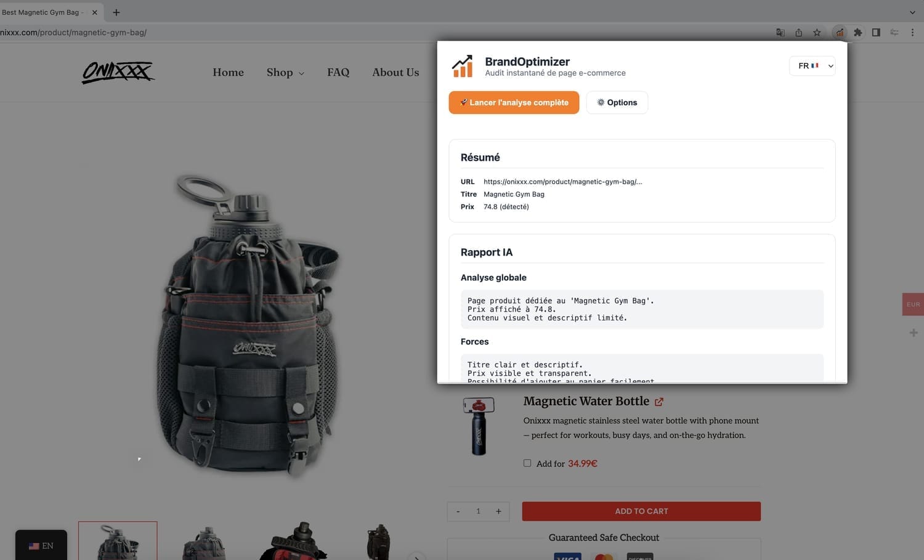This screenshot has width=924, height=560.
Task: Click the plus icon below EUR badge
Action: tap(914, 333)
